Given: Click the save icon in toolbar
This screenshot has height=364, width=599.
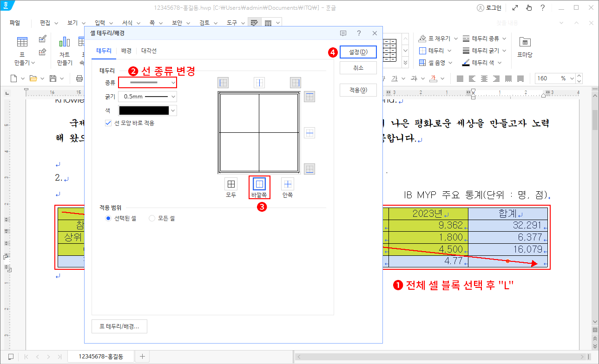Looking at the screenshot, I should coord(53,78).
